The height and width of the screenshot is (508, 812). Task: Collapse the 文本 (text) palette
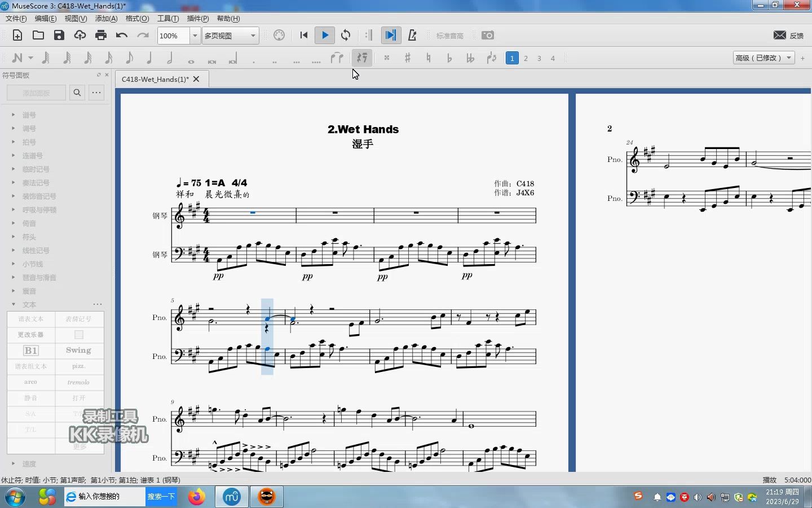[x=14, y=304]
